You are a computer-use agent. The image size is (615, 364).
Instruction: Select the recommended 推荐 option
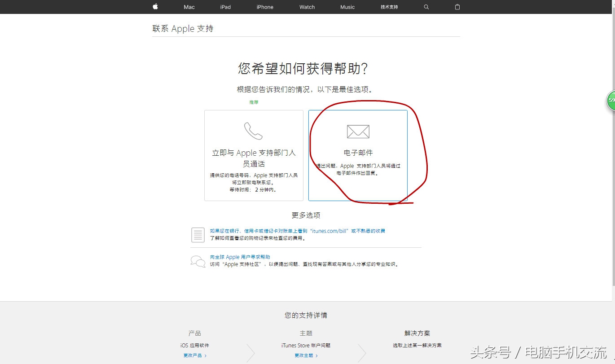tap(254, 102)
